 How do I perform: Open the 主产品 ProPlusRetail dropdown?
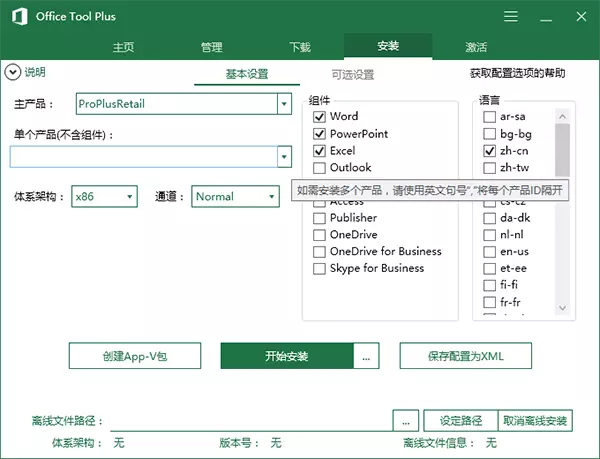coord(284,103)
